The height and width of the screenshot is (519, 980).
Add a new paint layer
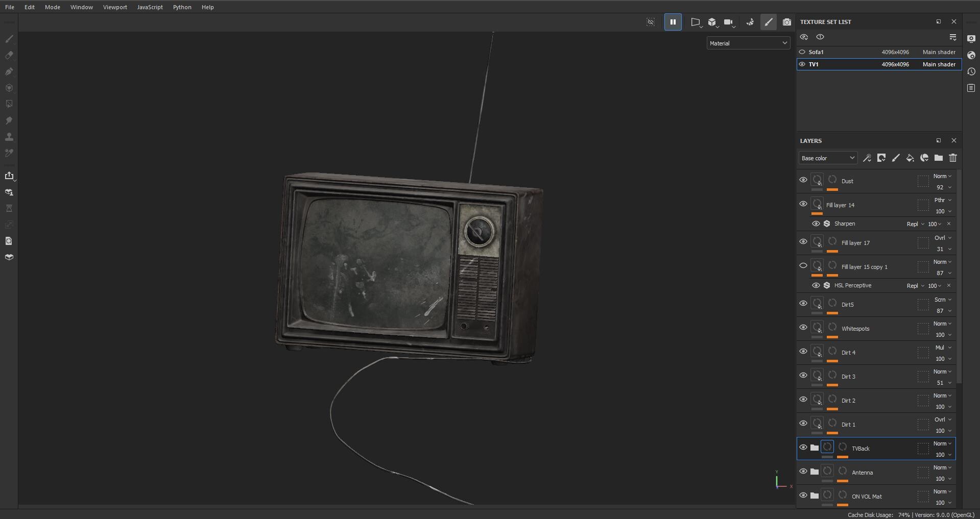[896, 158]
